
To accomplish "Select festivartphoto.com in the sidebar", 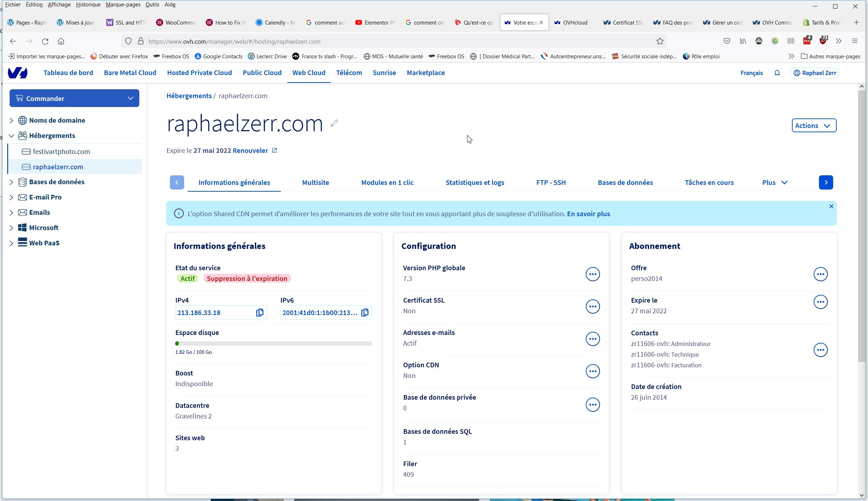I will tap(61, 151).
